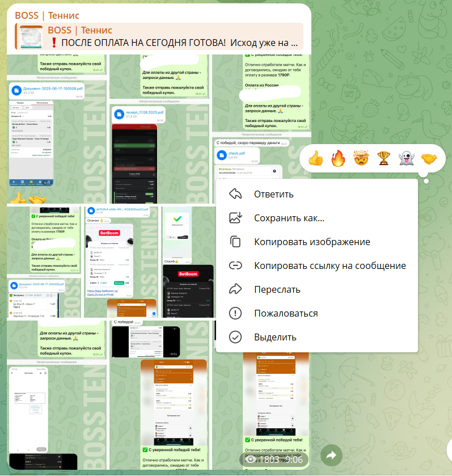This screenshot has height=476, width=452.
Task: Toggle message selection with 'Выделить'
Action: click(275, 337)
